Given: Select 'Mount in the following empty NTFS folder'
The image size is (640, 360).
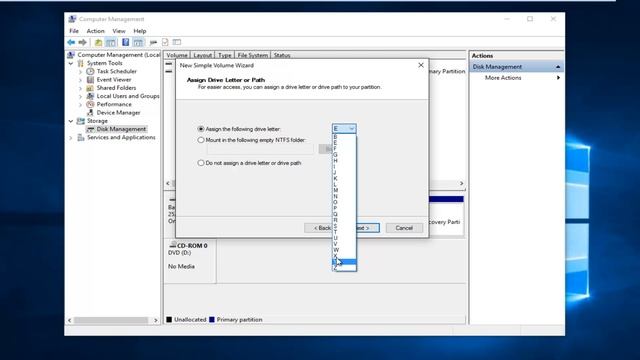Looking at the screenshot, I should [x=200, y=140].
